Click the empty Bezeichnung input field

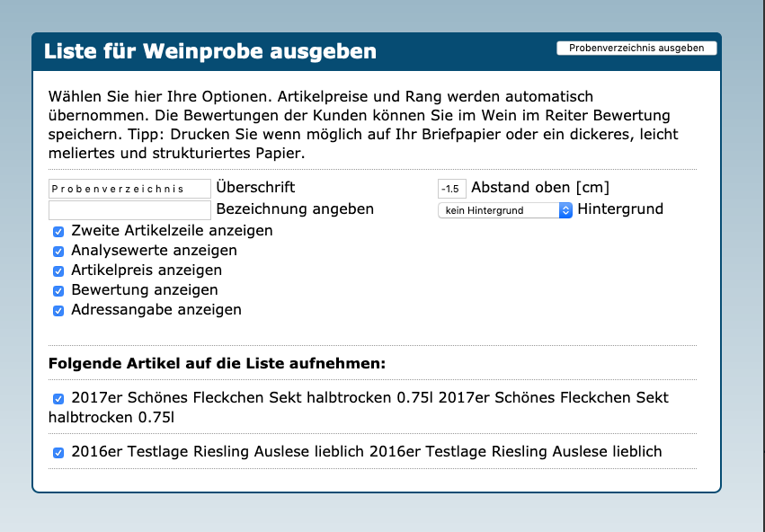pos(130,209)
